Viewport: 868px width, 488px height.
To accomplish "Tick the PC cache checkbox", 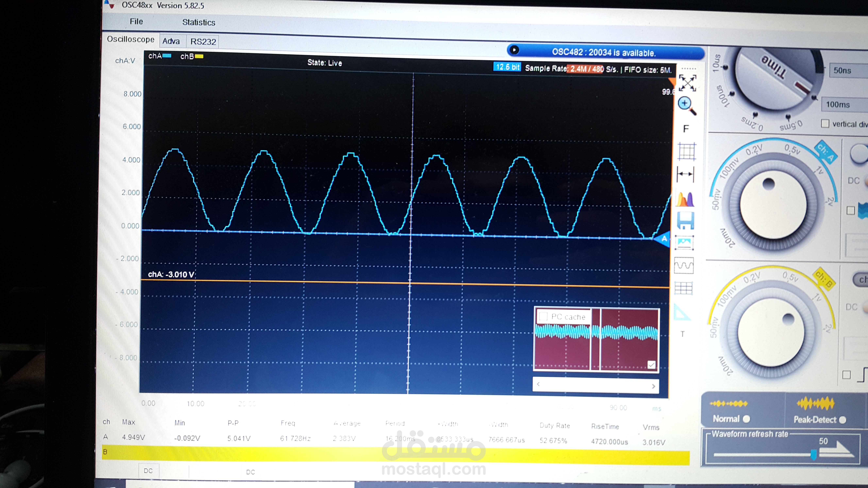I will (x=543, y=316).
